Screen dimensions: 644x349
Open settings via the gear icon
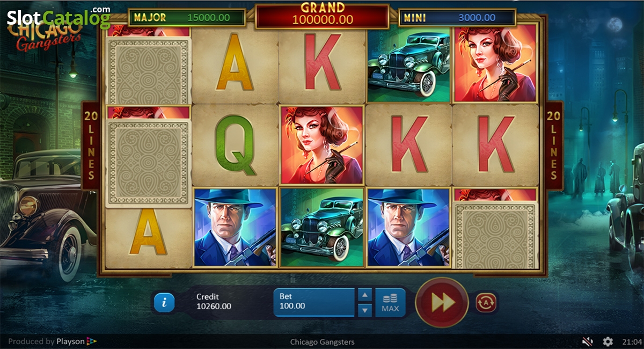pos(608,341)
